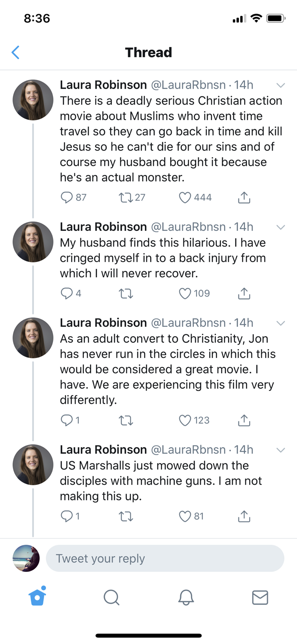Switch to the Home tab
297x644 pixels.
click(37, 597)
